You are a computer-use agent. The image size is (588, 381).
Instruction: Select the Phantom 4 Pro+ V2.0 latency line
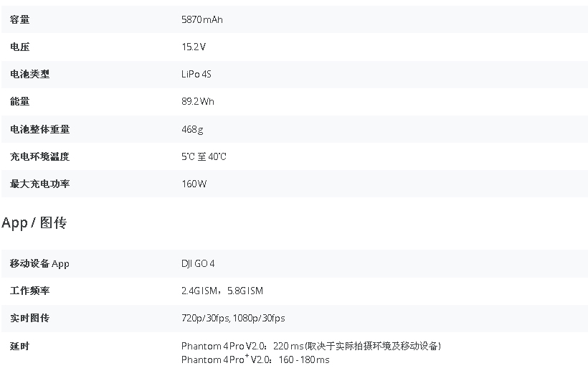tap(255, 359)
